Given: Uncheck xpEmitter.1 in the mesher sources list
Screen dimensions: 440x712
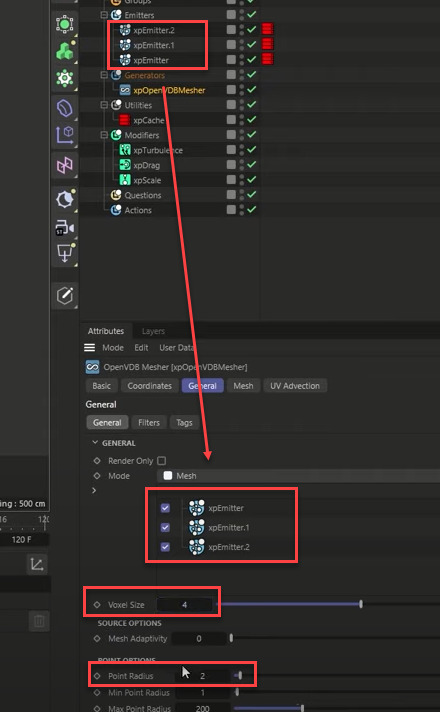Looking at the screenshot, I should (165, 528).
